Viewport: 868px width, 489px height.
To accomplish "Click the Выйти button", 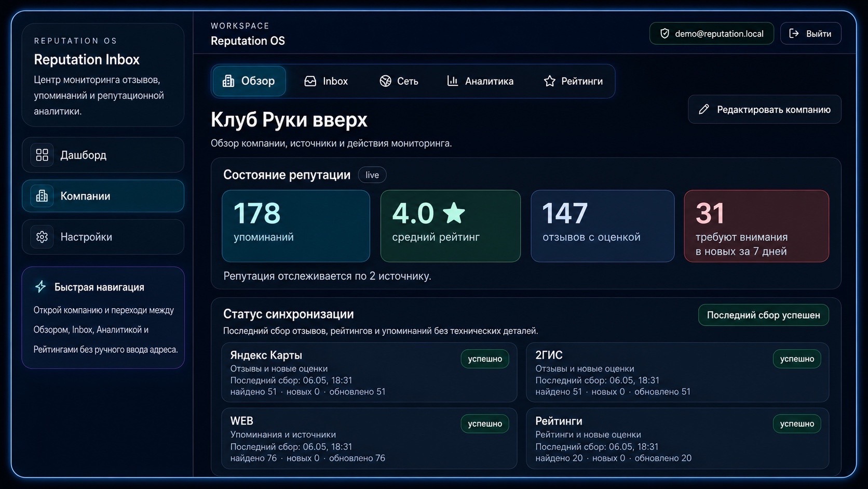I will pyautogui.click(x=811, y=34).
